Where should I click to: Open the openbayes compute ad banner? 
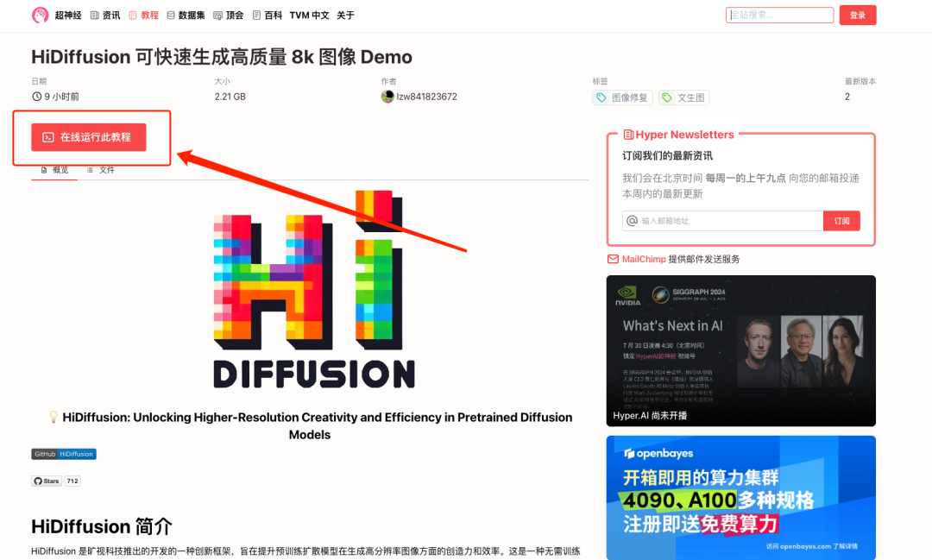tap(740, 498)
